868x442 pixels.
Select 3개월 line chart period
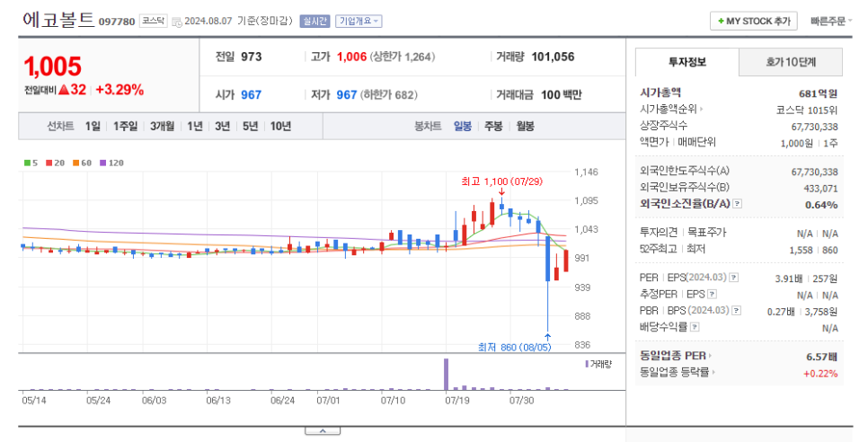[x=163, y=126]
